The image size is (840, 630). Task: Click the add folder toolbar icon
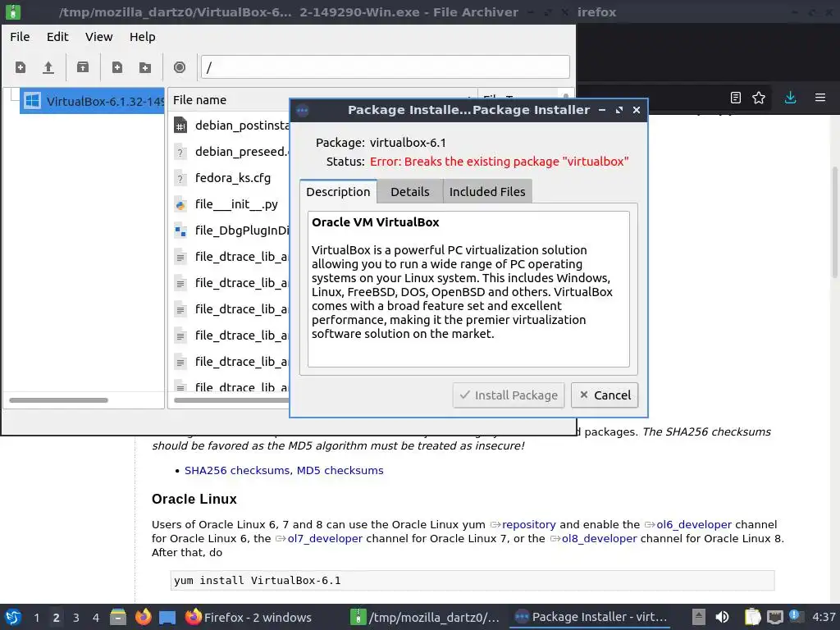(145, 67)
